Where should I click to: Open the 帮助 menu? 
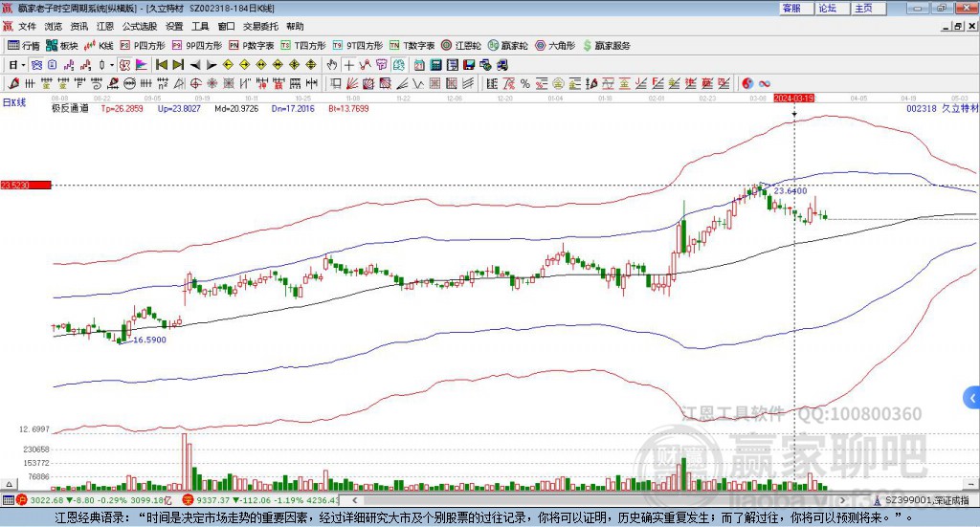tap(295, 27)
